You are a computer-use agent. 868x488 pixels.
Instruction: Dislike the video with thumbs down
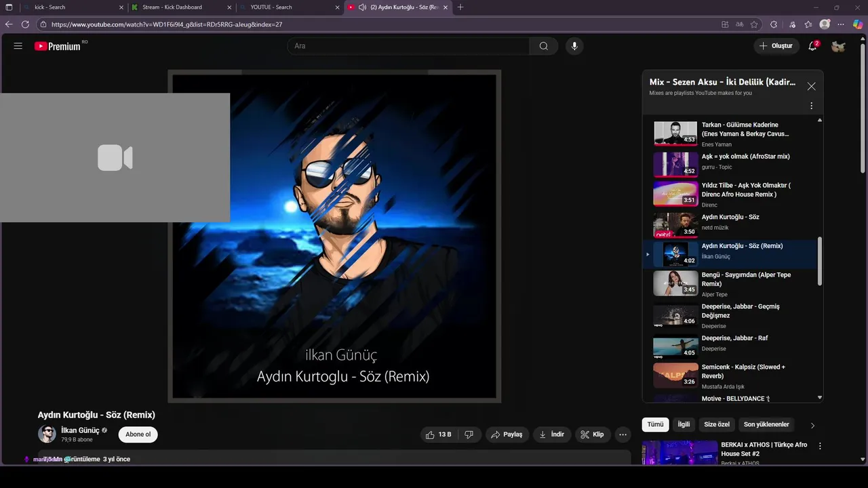click(469, 434)
